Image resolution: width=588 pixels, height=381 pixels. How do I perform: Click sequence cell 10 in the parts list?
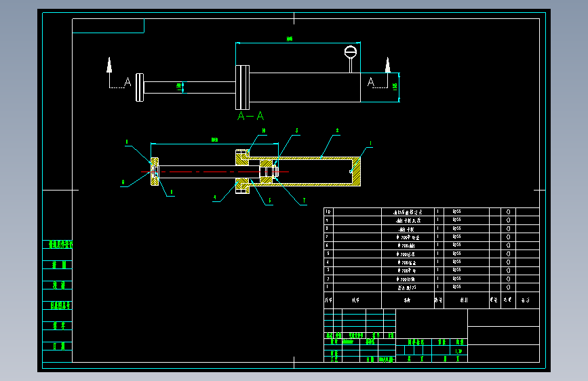[x=328, y=212]
